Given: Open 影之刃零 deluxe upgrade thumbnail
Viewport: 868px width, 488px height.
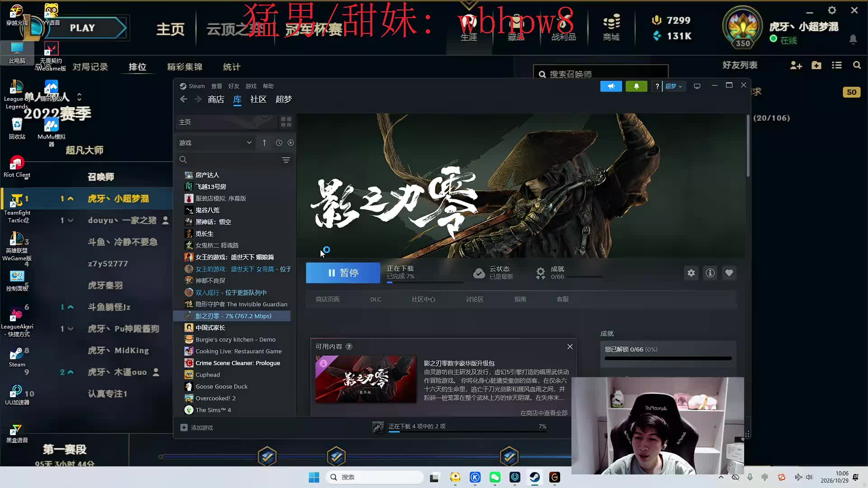Looking at the screenshot, I should [366, 379].
